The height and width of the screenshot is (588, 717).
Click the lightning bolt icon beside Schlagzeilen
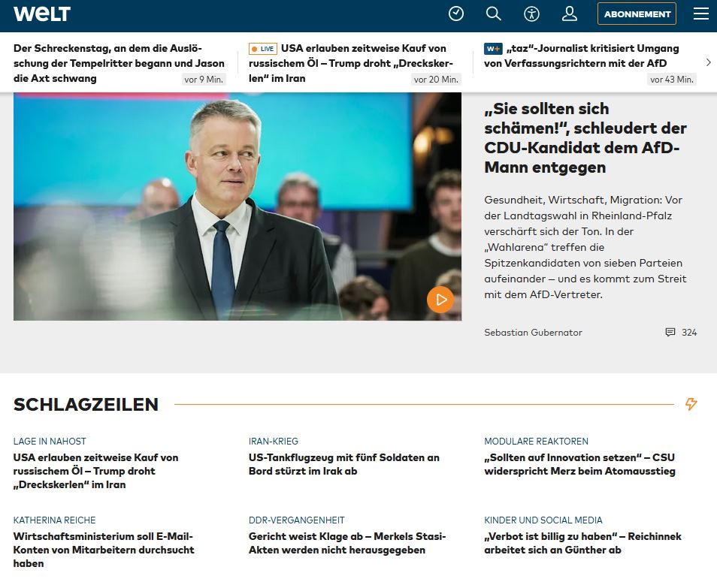(691, 404)
